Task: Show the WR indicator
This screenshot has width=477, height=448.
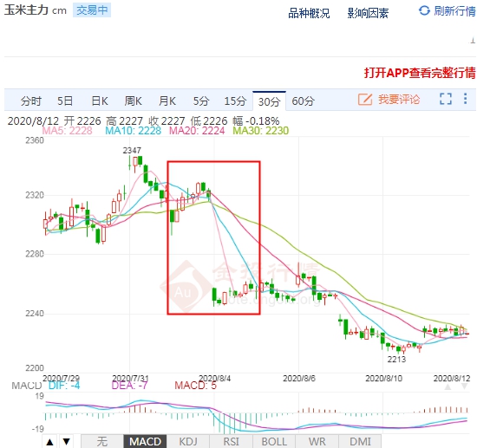Action: [317, 442]
